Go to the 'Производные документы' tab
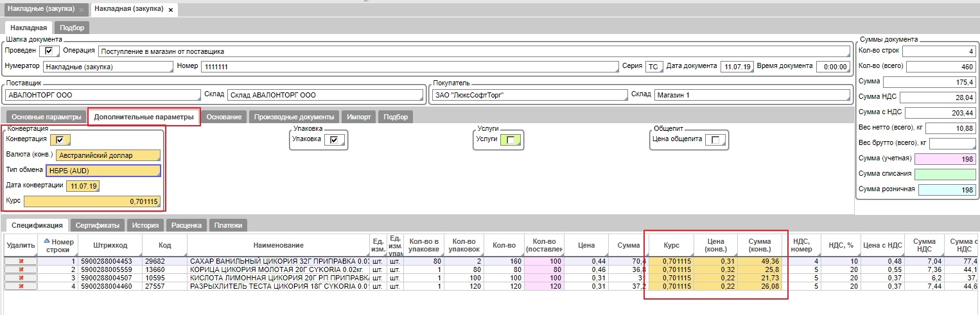 [x=294, y=117]
